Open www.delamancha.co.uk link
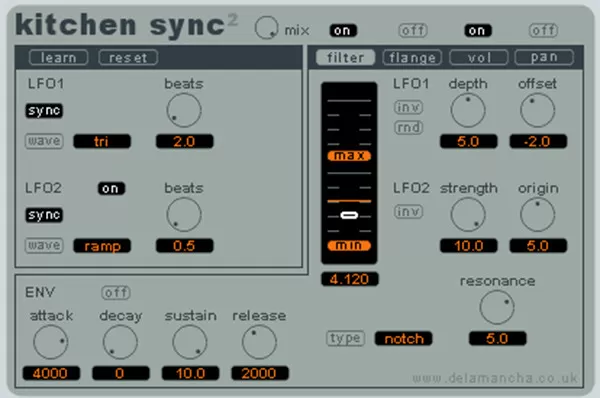The image size is (600, 398). pyautogui.click(x=495, y=378)
